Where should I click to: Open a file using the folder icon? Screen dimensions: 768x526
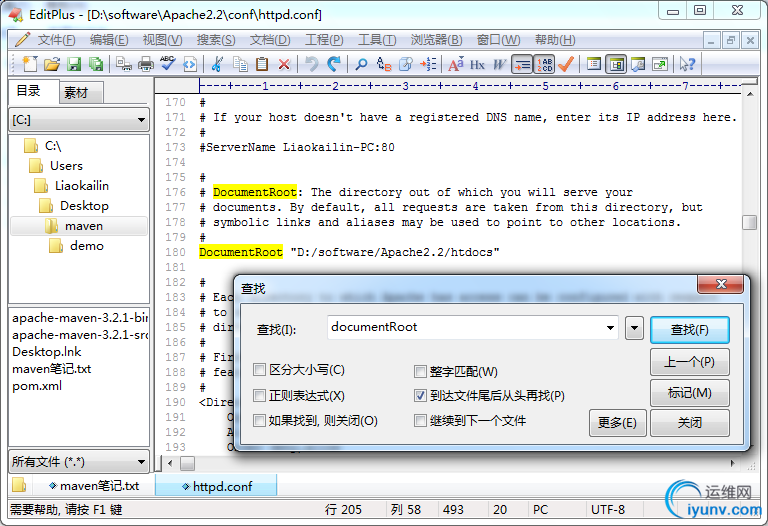pos(51,64)
